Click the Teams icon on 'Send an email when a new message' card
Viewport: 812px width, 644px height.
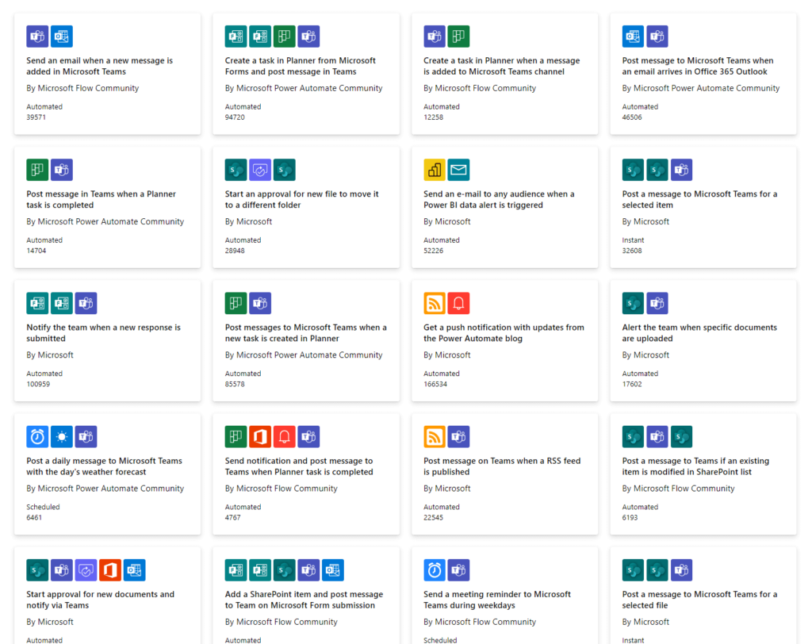37,36
